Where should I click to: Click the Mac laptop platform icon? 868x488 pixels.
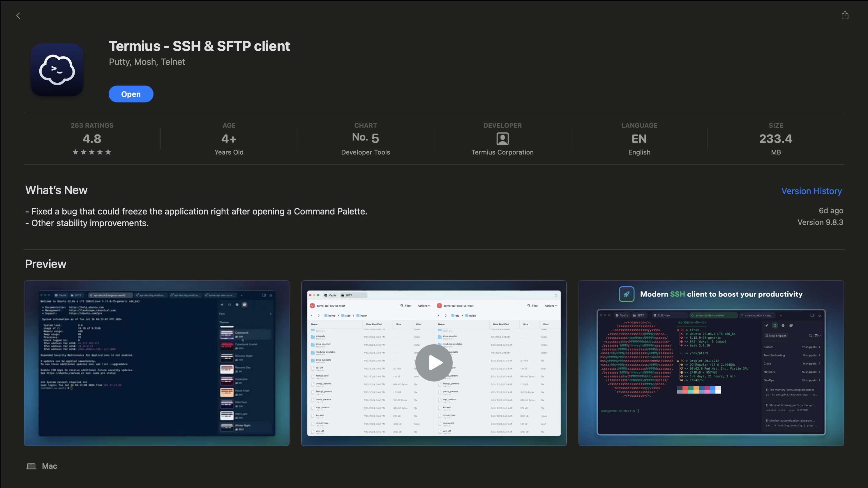coord(31,466)
